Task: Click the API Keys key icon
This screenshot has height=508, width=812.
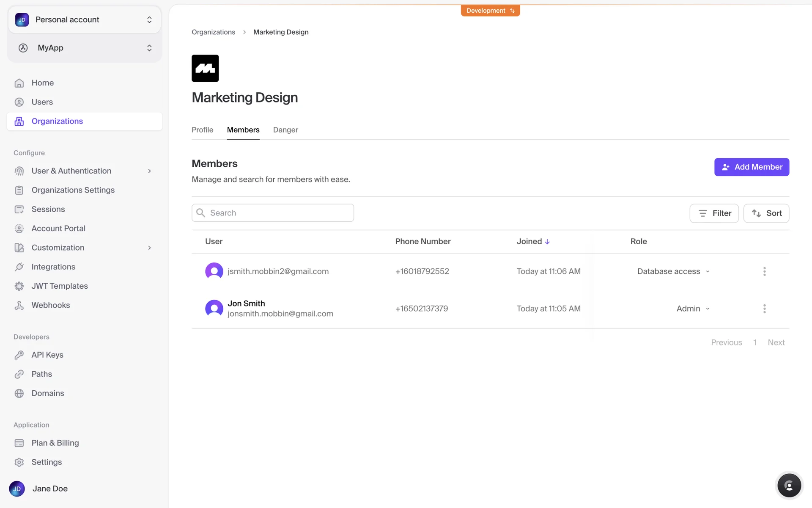Action: [x=19, y=355]
